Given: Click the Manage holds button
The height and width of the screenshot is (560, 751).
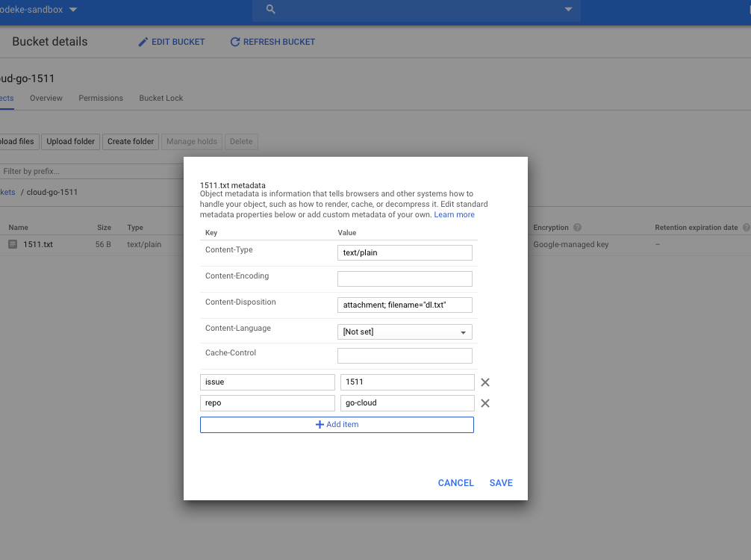Looking at the screenshot, I should [192, 142].
